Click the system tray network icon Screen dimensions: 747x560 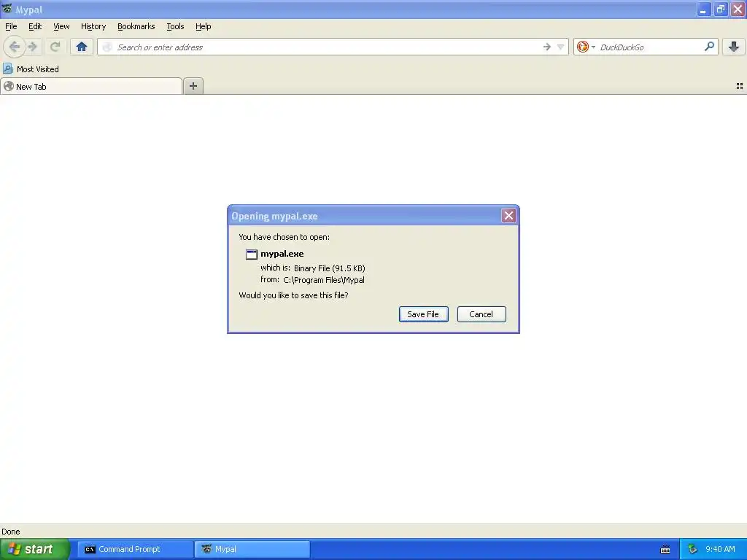coord(692,549)
